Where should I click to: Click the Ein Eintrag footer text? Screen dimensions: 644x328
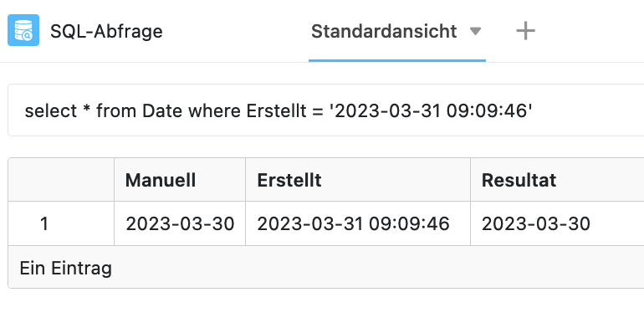click(66, 269)
